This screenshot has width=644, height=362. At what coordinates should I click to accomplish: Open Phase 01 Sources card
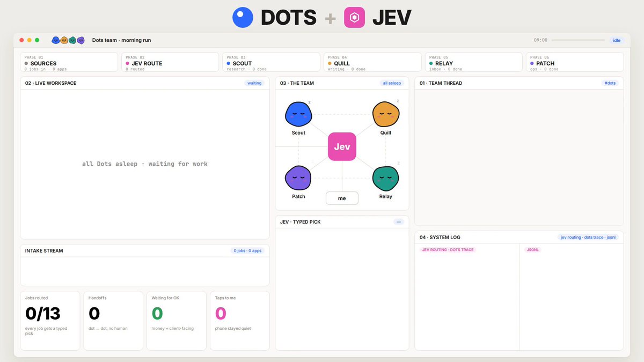click(69, 62)
